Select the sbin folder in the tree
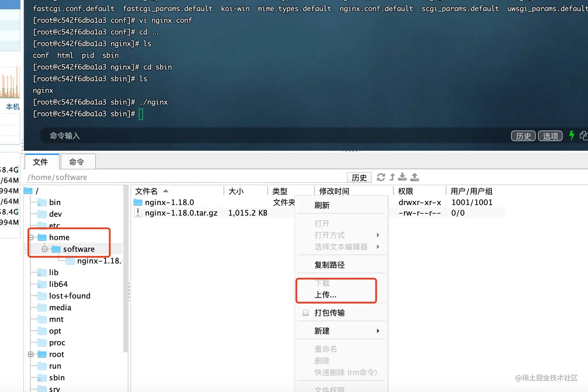Screen dimensions: 588x392 click(57, 378)
